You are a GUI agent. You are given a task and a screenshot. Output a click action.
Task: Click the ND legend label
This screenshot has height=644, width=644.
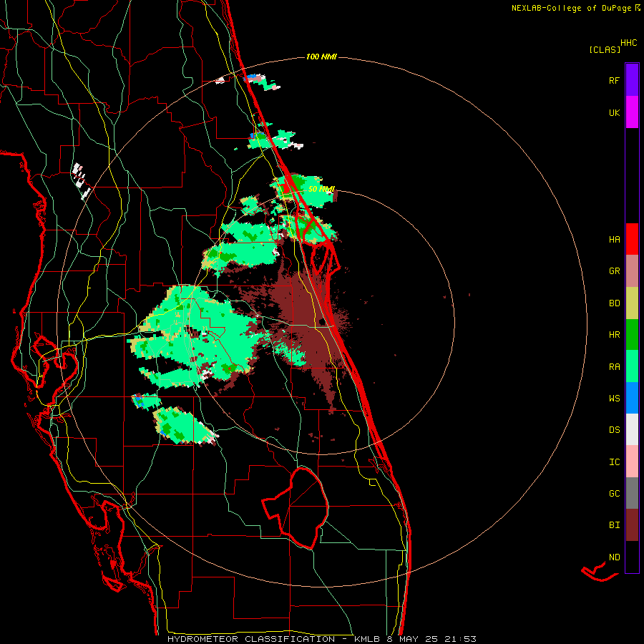[x=614, y=557]
